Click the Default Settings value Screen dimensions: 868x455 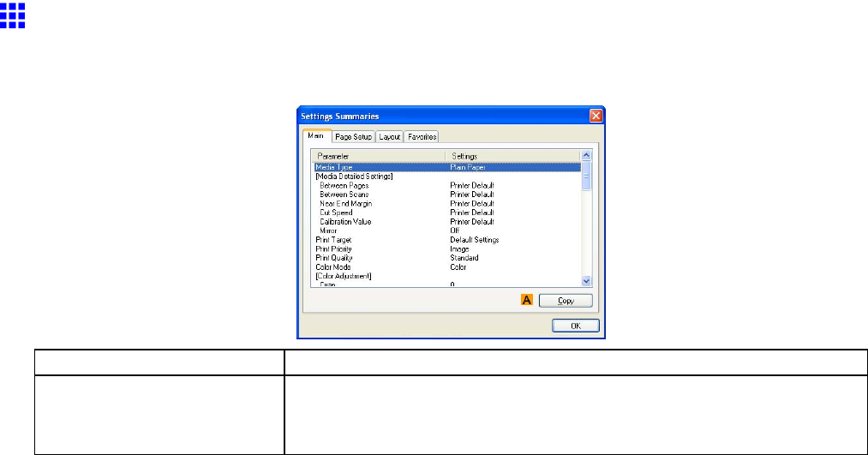tap(475, 240)
